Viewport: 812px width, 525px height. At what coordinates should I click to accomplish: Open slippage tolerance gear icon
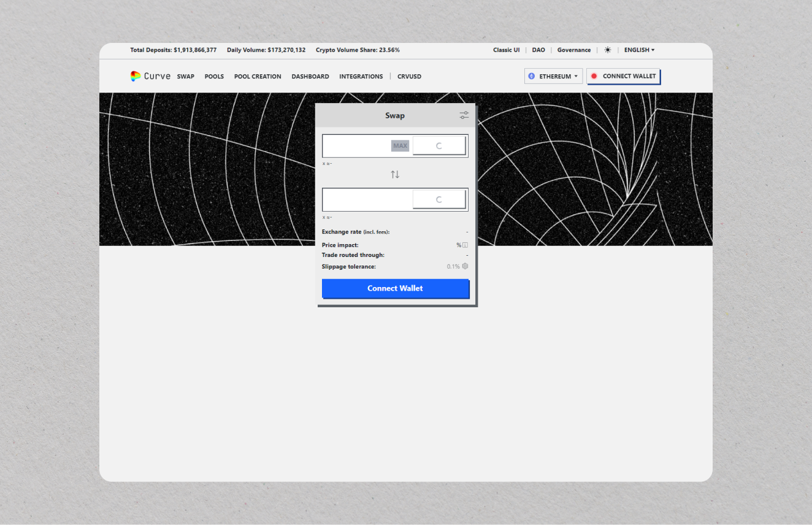click(465, 266)
